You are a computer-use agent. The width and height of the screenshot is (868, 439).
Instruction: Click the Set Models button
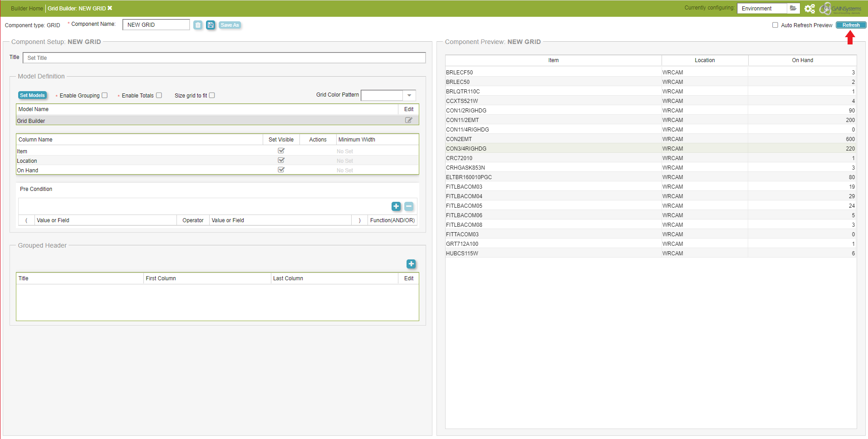pos(32,95)
